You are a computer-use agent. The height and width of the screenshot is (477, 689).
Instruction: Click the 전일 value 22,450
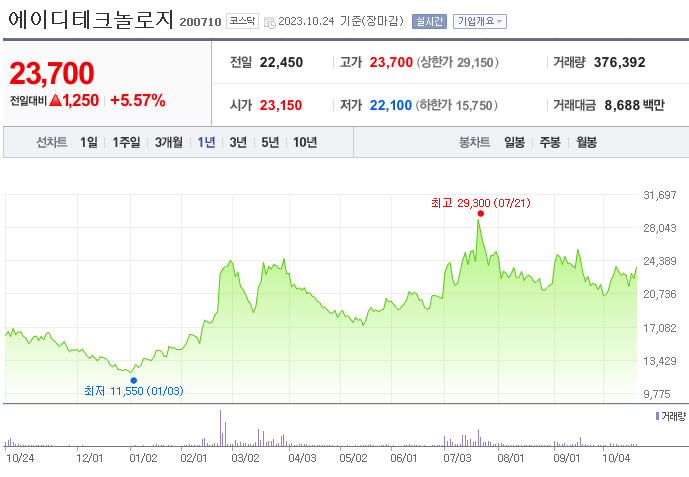click(x=281, y=62)
